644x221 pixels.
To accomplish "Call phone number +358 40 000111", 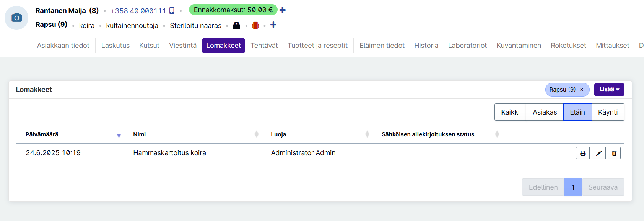I will [138, 11].
